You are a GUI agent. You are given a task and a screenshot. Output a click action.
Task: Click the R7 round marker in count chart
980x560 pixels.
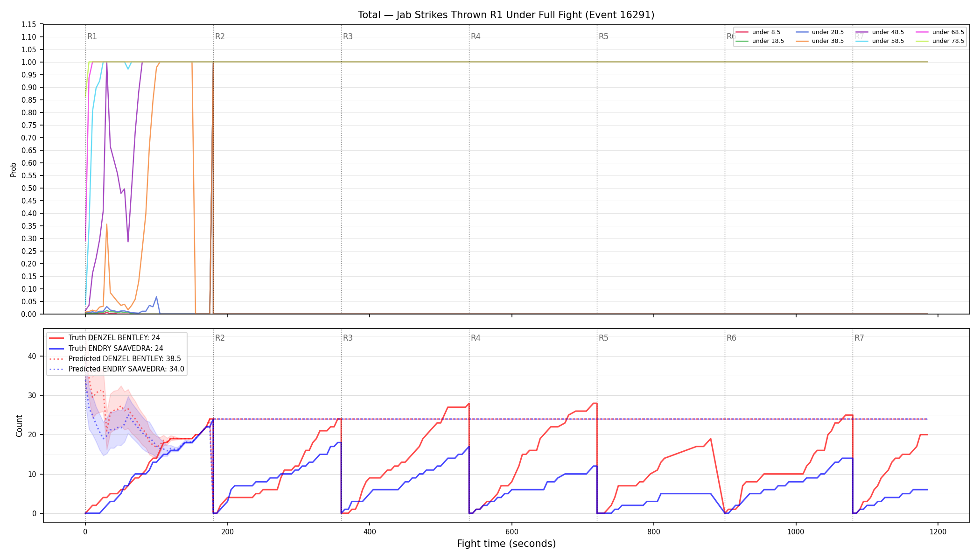tap(859, 338)
